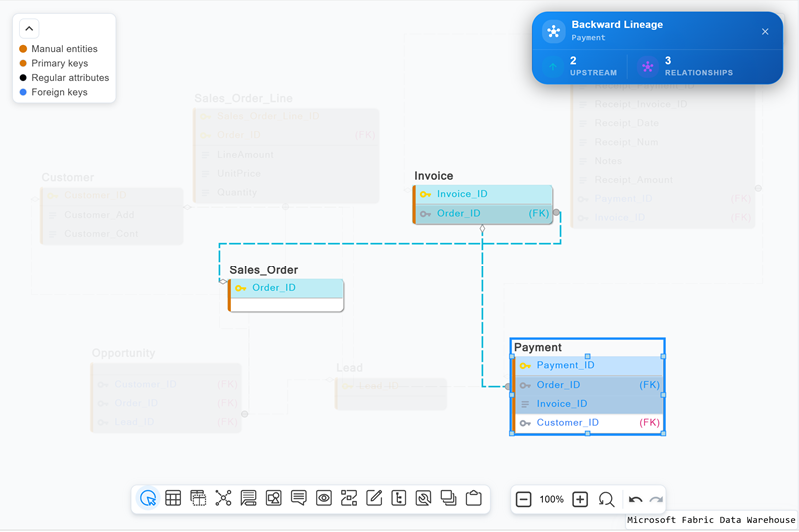
Task: Click the Backward Lineage star icon
Action: point(554,32)
